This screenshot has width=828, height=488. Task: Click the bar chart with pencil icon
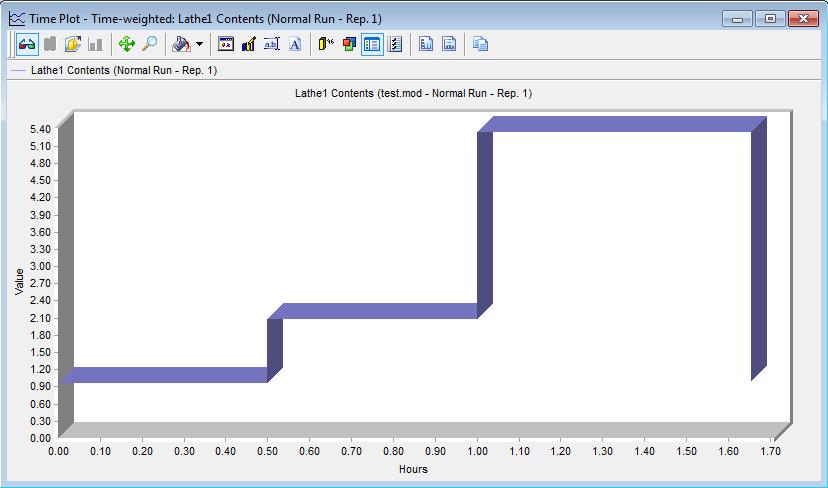click(x=249, y=44)
